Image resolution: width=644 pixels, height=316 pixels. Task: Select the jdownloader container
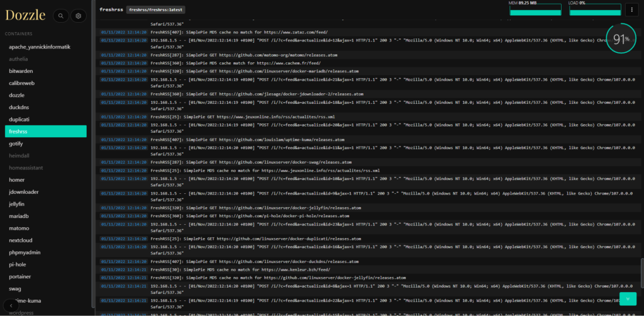(24, 192)
